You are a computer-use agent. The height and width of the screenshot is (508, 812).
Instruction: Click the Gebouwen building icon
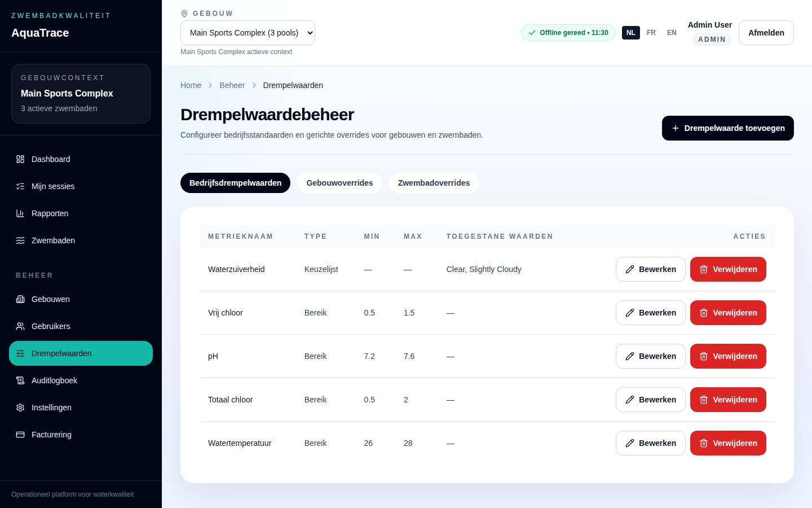click(x=20, y=299)
